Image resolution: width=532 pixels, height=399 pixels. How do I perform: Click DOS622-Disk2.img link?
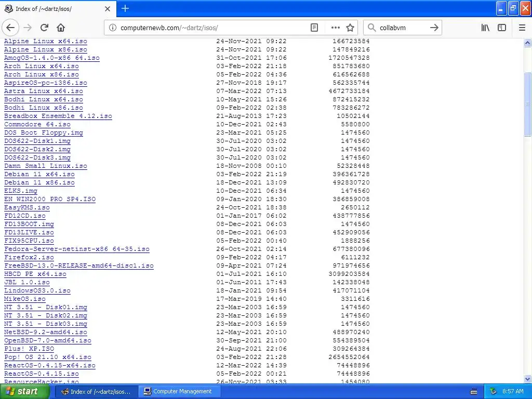tap(37, 149)
